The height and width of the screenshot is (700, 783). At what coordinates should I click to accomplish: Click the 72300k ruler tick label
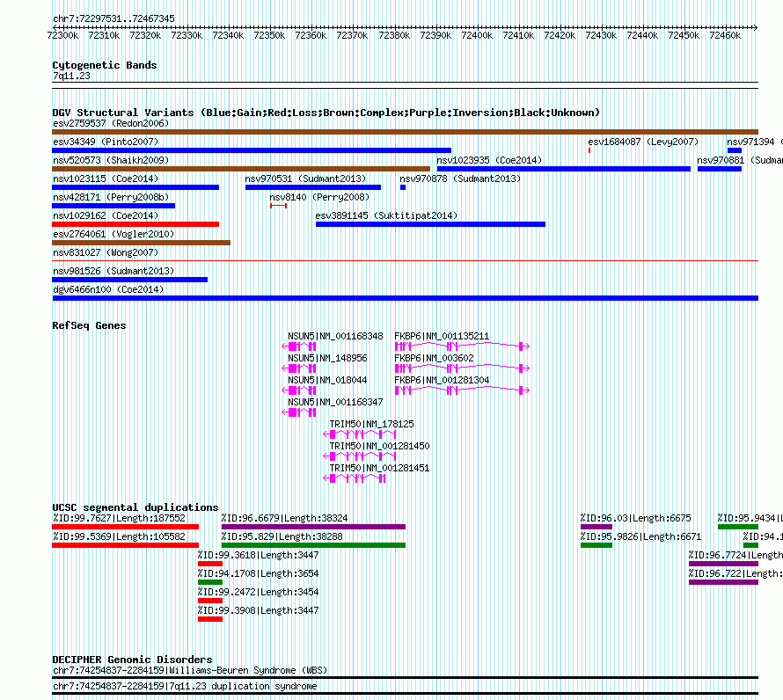pos(63,35)
